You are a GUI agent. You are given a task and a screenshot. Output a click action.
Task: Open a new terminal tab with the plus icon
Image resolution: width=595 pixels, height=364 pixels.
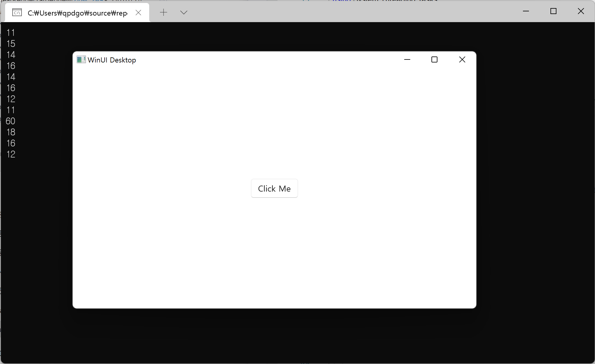click(x=163, y=13)
